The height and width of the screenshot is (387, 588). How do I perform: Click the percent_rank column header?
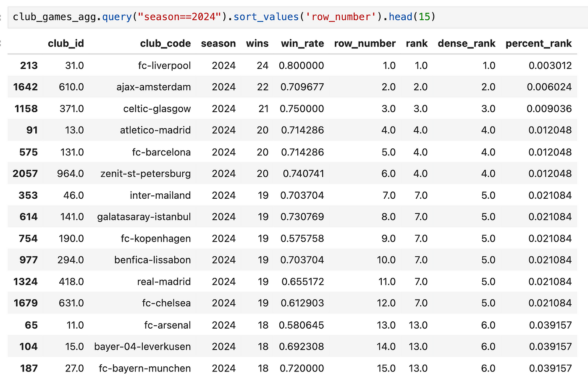539,44
